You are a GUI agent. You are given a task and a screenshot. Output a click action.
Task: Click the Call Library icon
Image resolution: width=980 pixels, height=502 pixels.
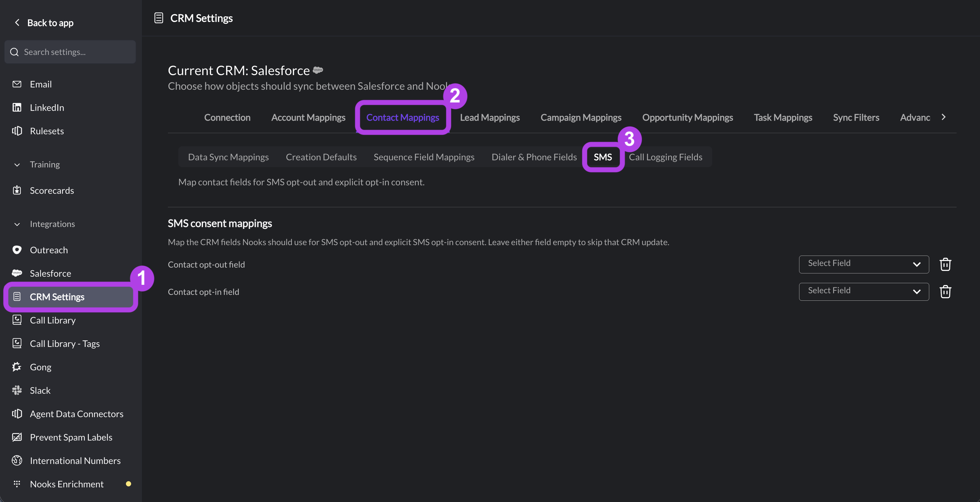coord(17,320)
